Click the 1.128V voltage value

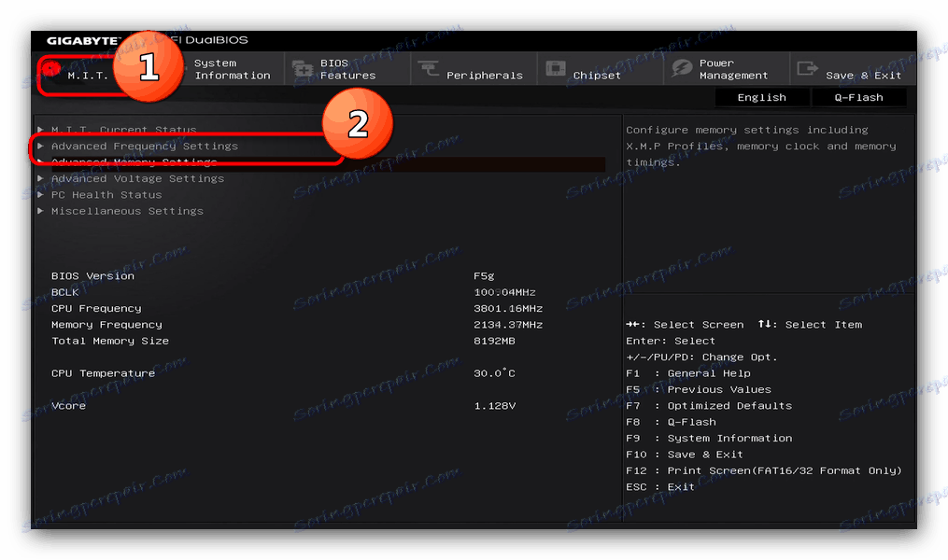[495, 405]
